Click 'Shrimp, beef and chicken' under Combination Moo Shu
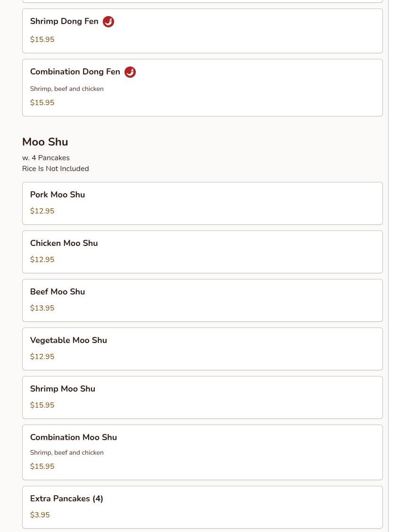 [67, 453]
